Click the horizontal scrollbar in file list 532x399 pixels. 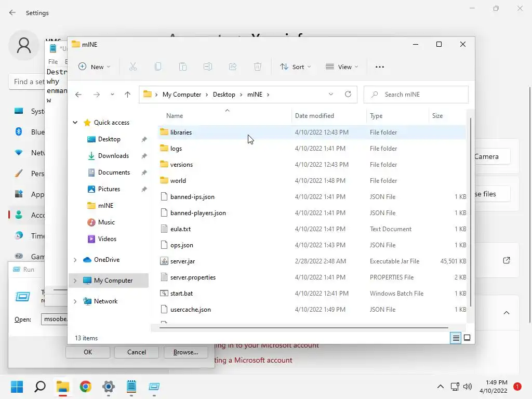coord(303,328)
